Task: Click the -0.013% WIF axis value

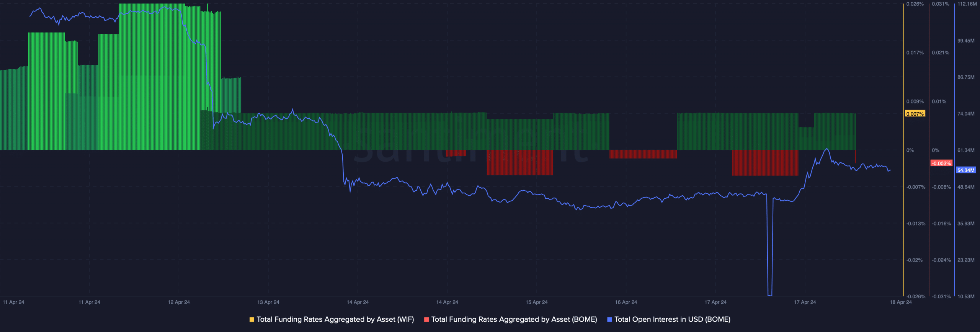Action: coord(916,223)
